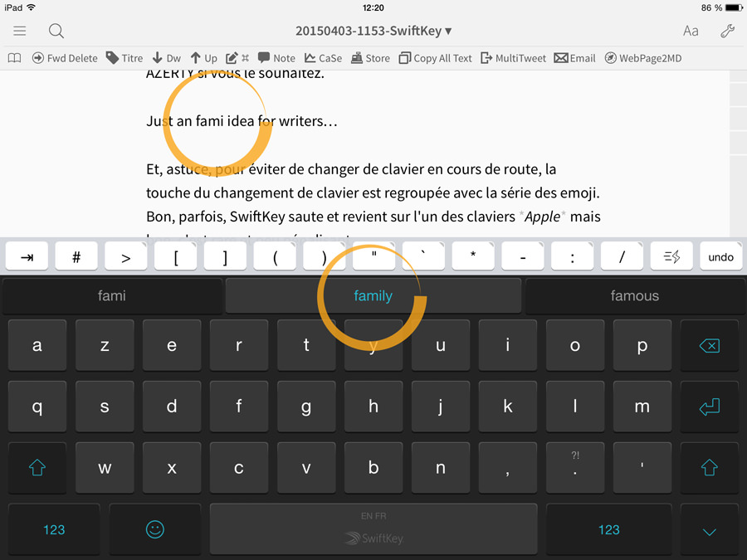
Task: Tap the open book preview icon
Action: point(15,58)
